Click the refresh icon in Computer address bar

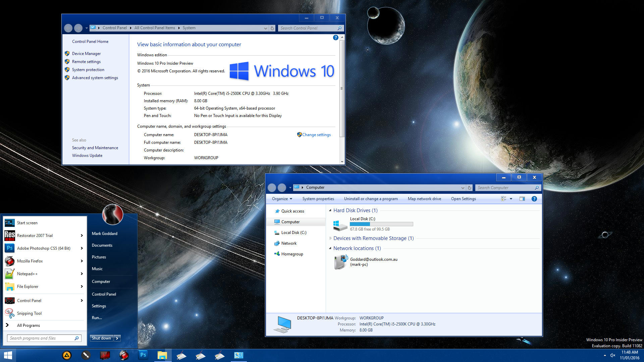tap(470, 188)
